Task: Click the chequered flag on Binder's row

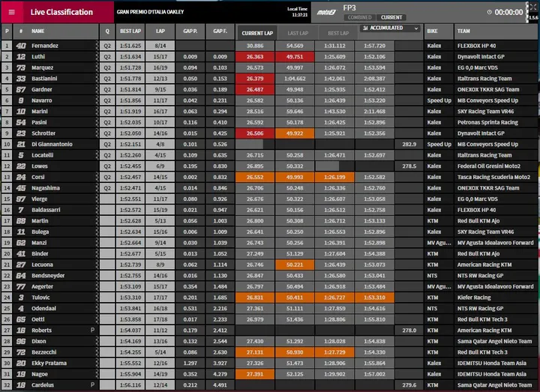Action: [x=97, y=253]
